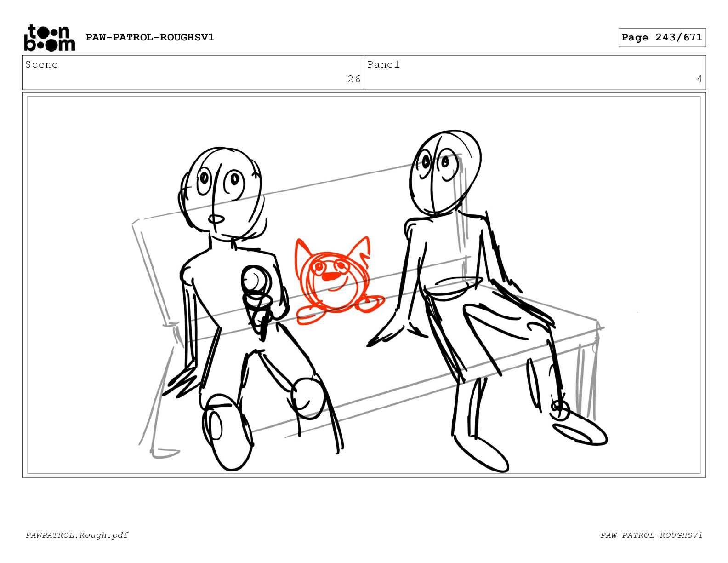
Task: Click the Page 243/671 indicator box
Action: coord(662,38)
